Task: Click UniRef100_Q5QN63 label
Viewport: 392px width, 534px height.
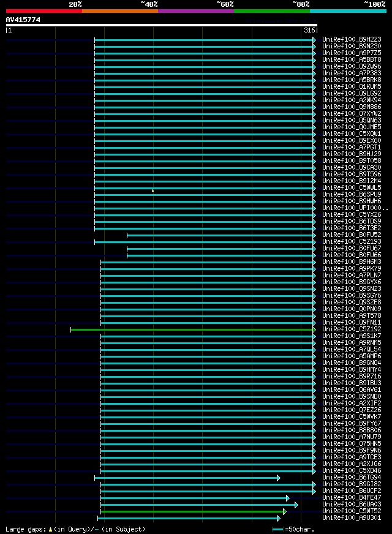Action: click(352, 121)
